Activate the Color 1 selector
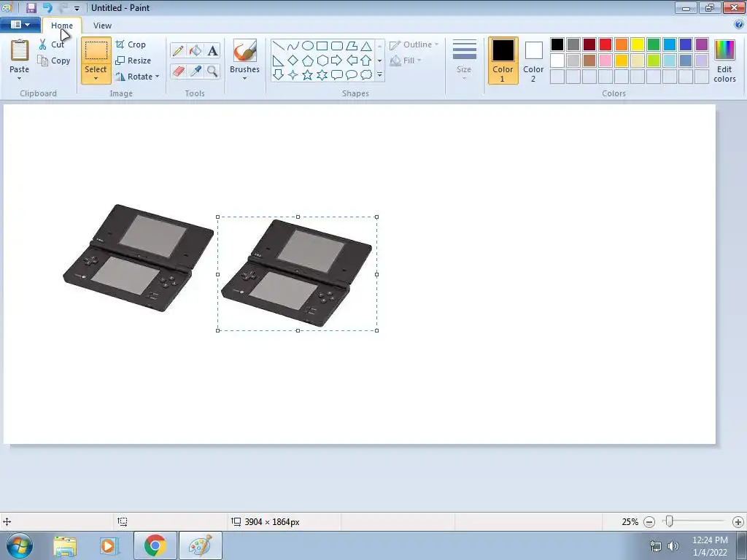The height and width of the screenshot is (560, 747). (503, 61)
